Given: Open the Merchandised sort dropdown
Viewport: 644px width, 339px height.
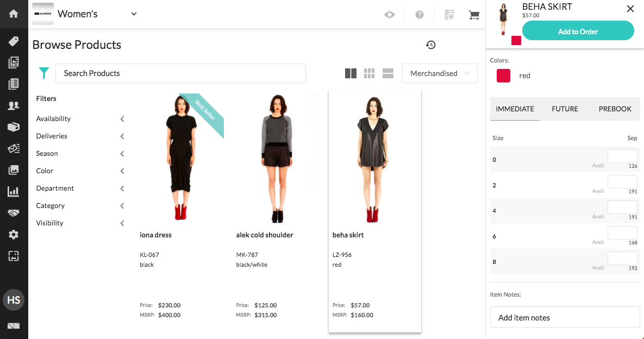Looking at the screenshot, I should [x=440, y=73].
